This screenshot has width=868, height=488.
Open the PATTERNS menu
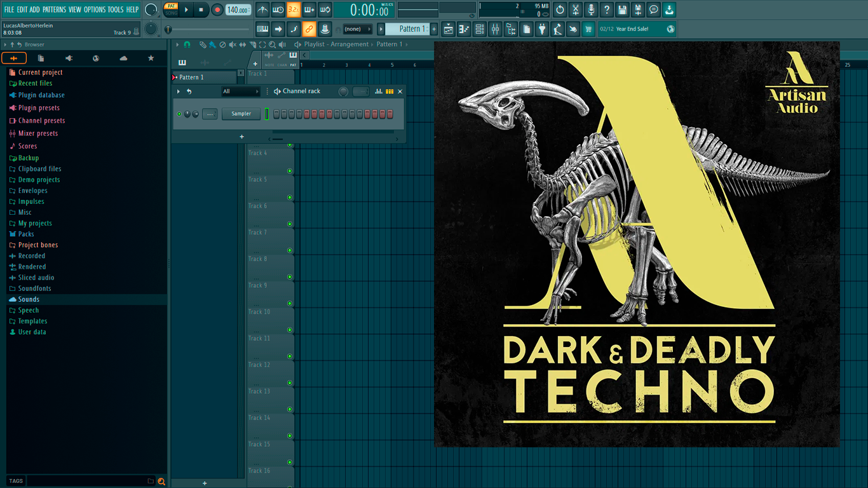pyautogui.click(x=54, y=10)
